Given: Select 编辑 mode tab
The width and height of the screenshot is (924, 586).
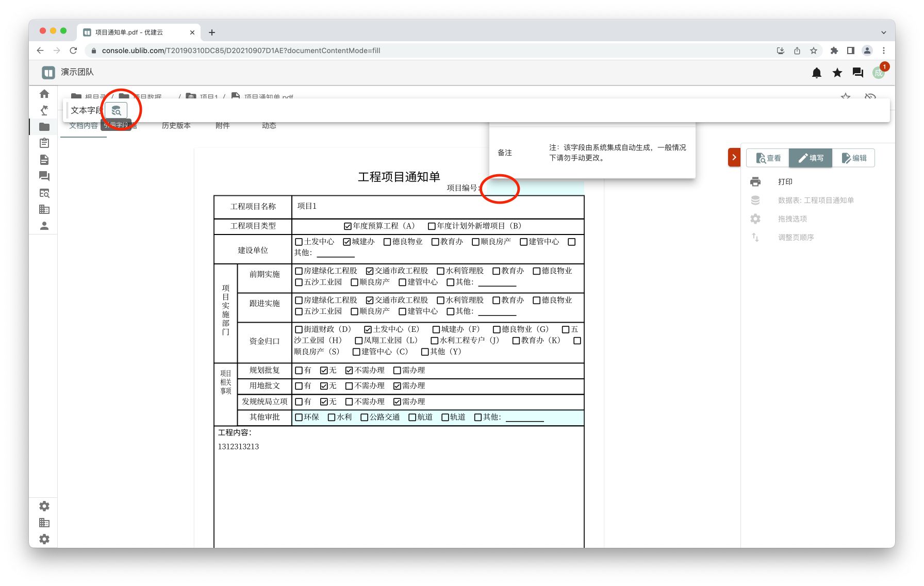Looking at the screenshot, I should 853,158.
